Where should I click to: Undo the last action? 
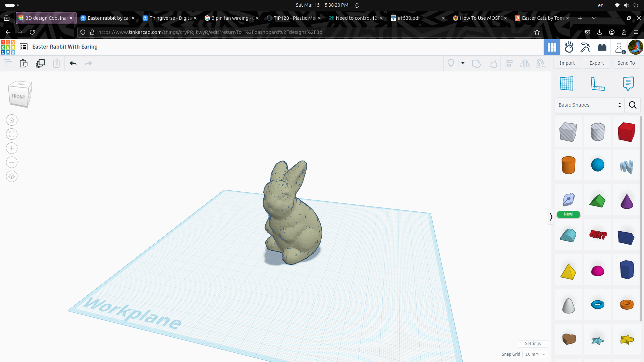(73, 63)
